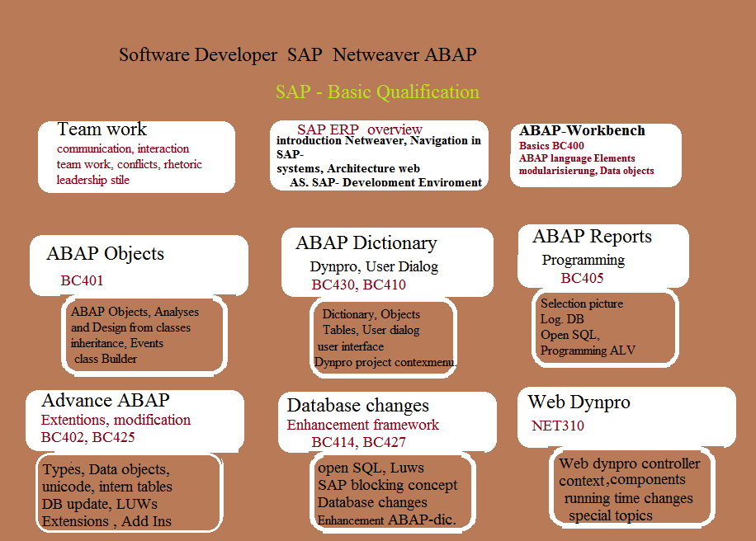Select the 'Extensions , Add Ins' line
The image size is (756, 541).
(106, 521)
